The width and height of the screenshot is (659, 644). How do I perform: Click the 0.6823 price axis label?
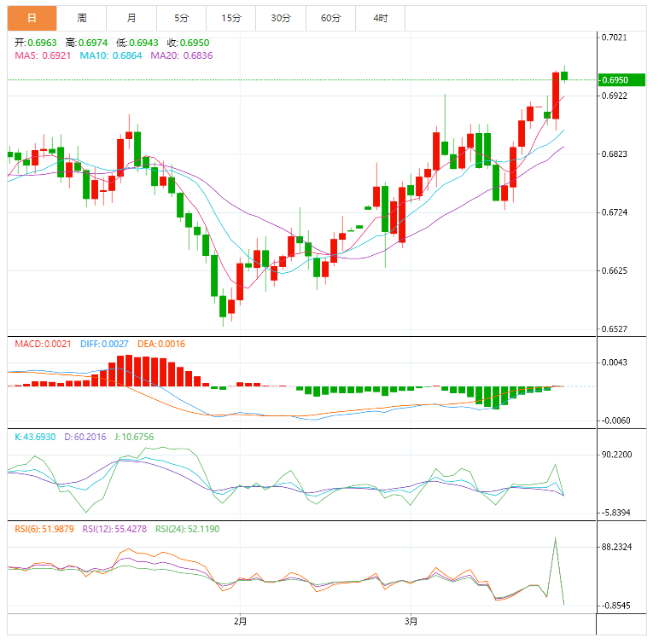pos(614,154)
